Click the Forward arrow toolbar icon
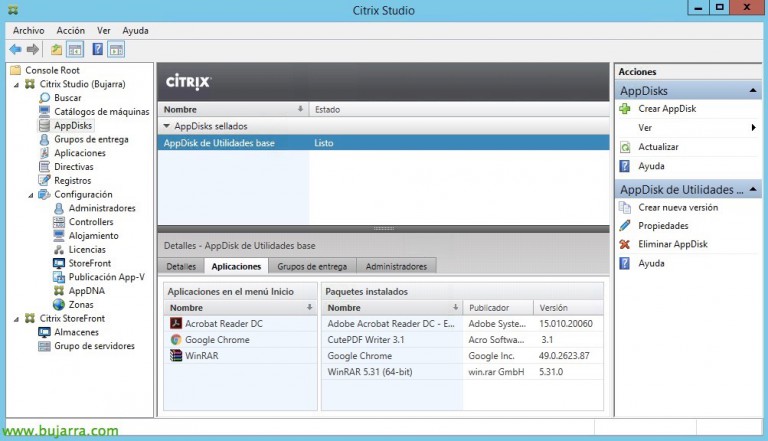This screenshot has height=441, width=768. click(x=33, y=49)
